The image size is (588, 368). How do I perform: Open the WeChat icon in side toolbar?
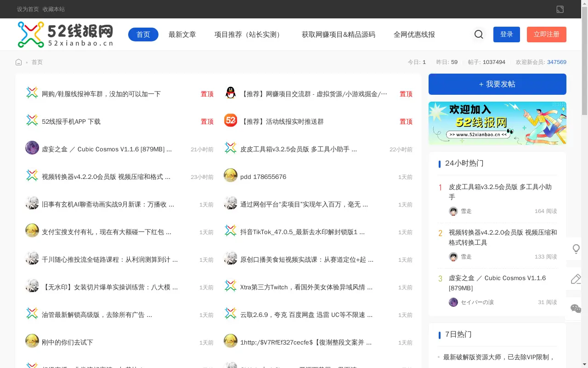coord(576,309)
